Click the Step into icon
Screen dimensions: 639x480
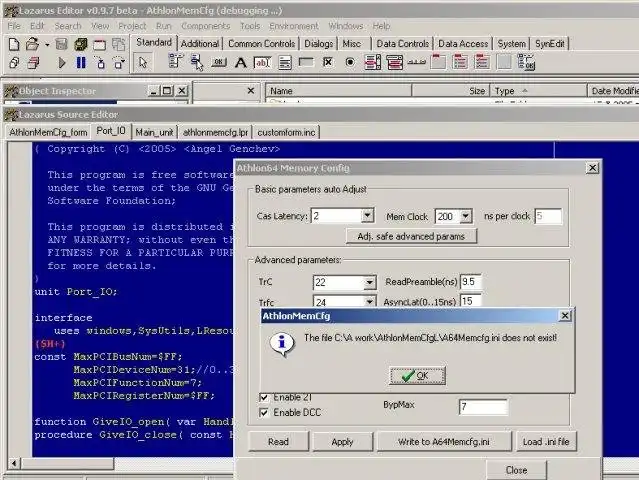point(100,63)
